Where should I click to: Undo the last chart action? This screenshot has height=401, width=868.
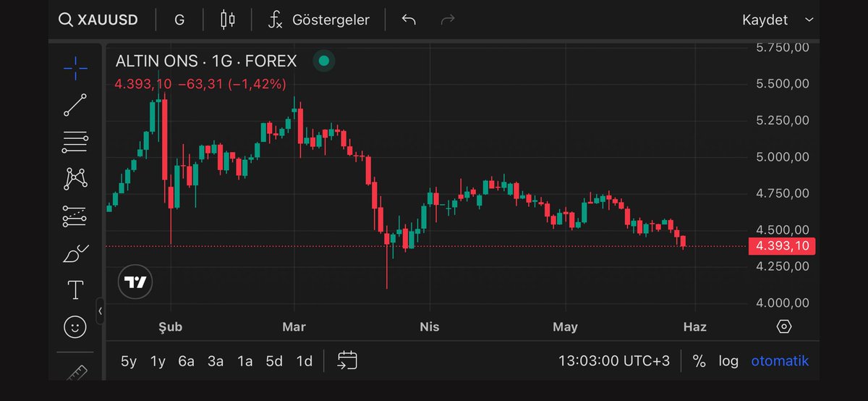point(409,20)
